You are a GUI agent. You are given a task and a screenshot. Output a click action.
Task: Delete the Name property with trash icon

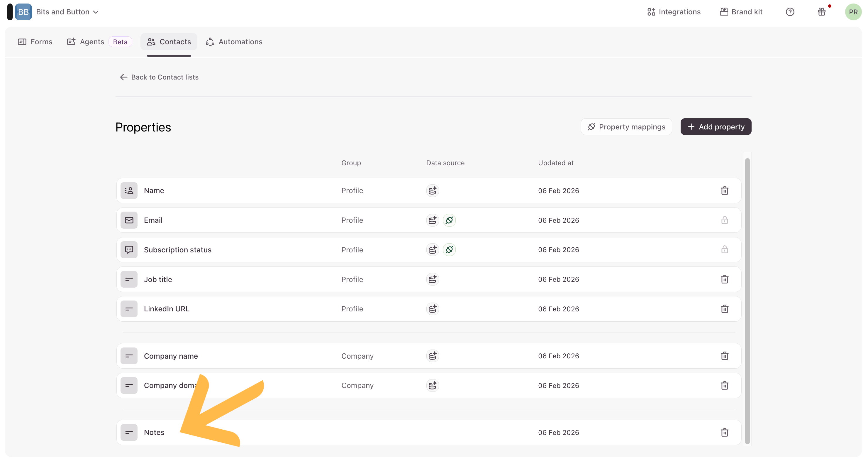click(724, 190)
